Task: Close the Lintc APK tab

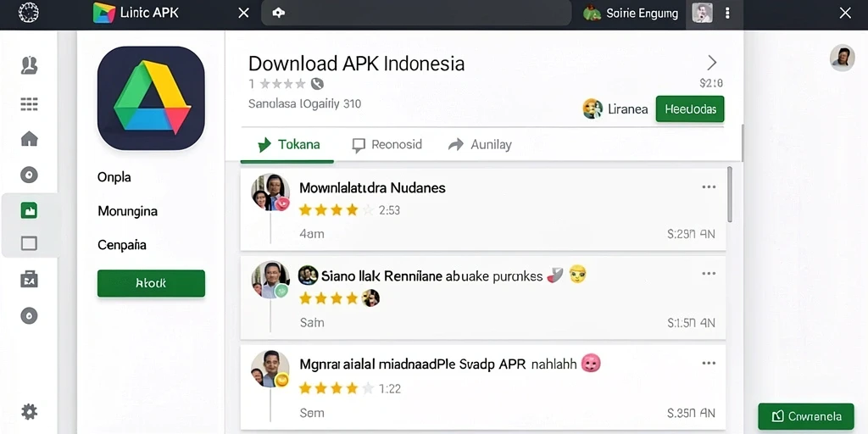Action: pos(243,13)
